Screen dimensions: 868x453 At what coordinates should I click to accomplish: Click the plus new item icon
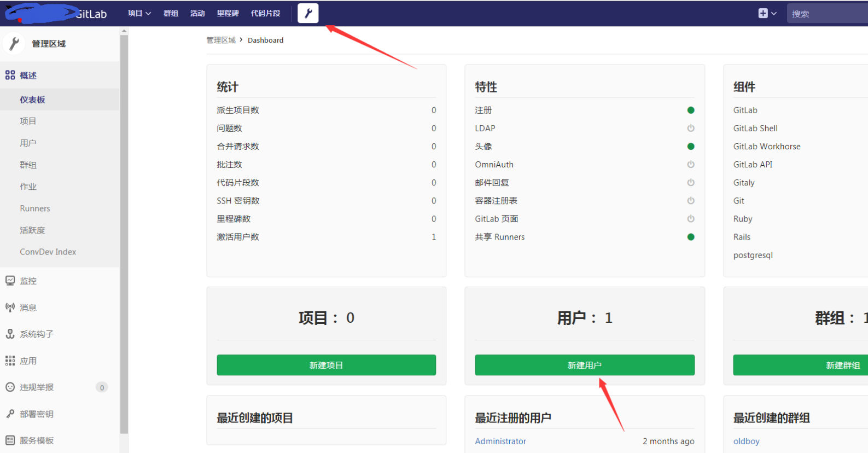[x=763, y=13]
